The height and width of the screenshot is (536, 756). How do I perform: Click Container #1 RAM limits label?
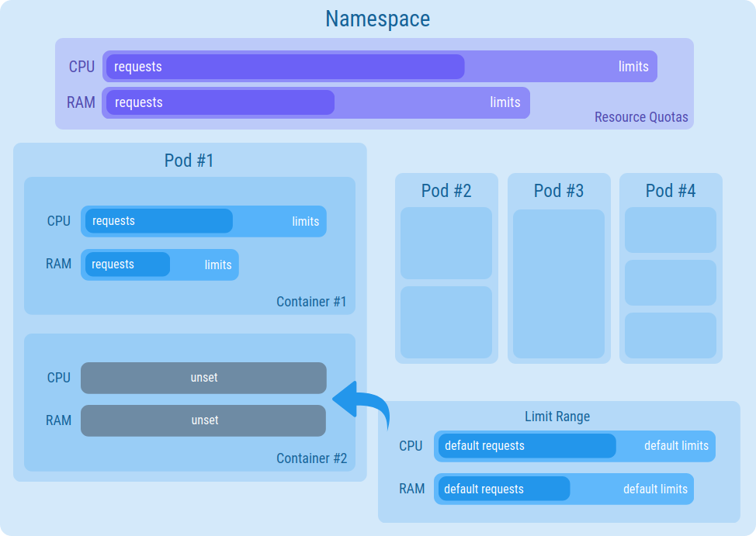click(217, 265)
